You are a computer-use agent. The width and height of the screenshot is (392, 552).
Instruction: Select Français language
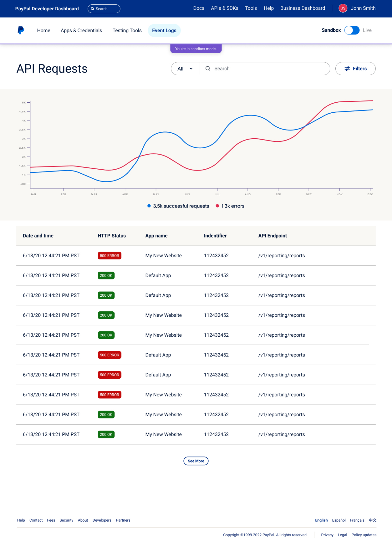click(357, 520)
